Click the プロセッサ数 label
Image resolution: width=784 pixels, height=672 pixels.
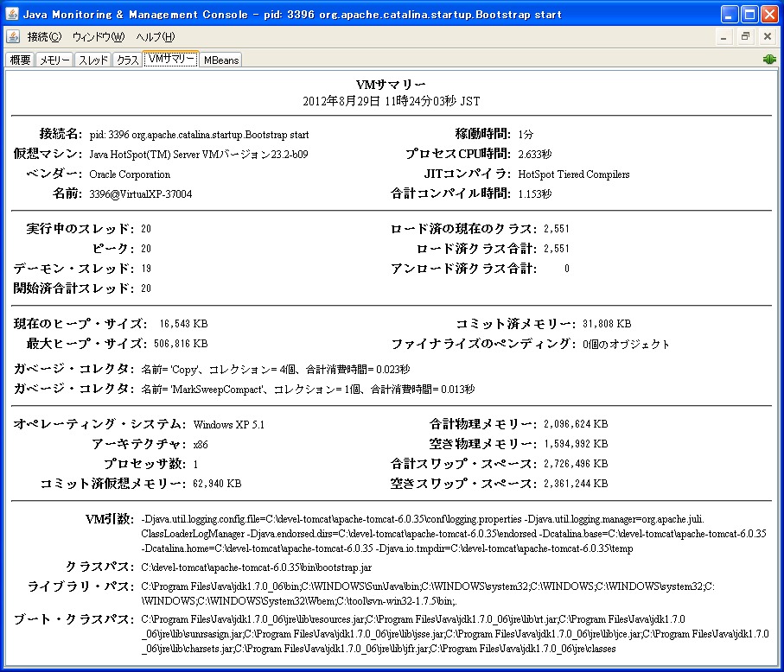(x=145, y=464)
